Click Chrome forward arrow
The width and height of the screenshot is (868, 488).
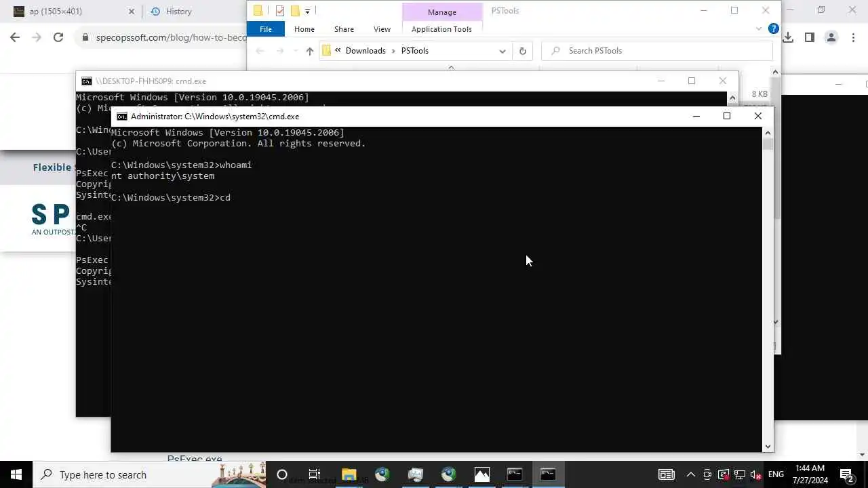pos(37,38)
